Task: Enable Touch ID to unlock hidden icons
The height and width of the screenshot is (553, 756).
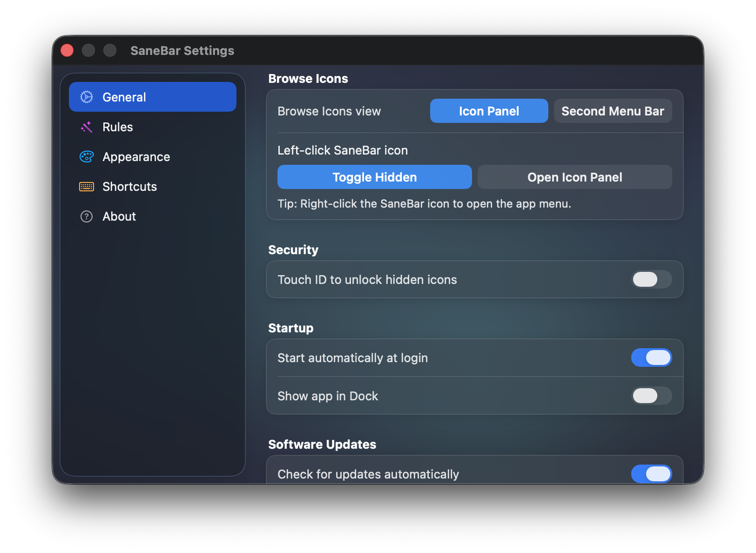Action: [x=651, y=279]
